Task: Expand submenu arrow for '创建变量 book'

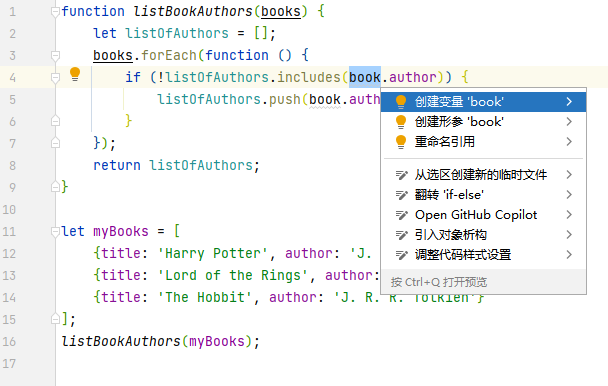Action: click(x=569, y=102)
